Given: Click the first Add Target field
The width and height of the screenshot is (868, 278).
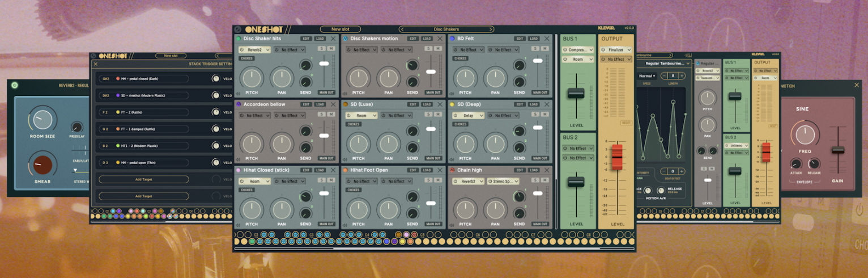Looking at the screenshot, I should [143, 179].
